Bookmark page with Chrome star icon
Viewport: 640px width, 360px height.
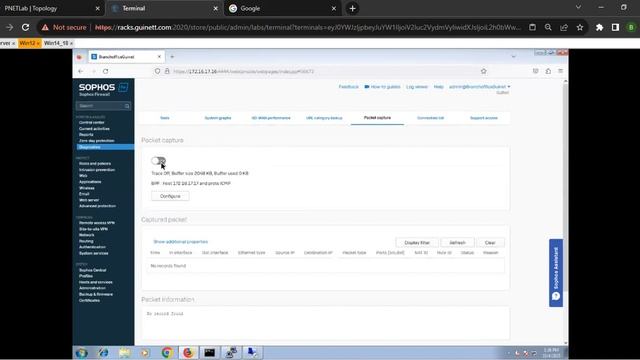pos(580,27)
